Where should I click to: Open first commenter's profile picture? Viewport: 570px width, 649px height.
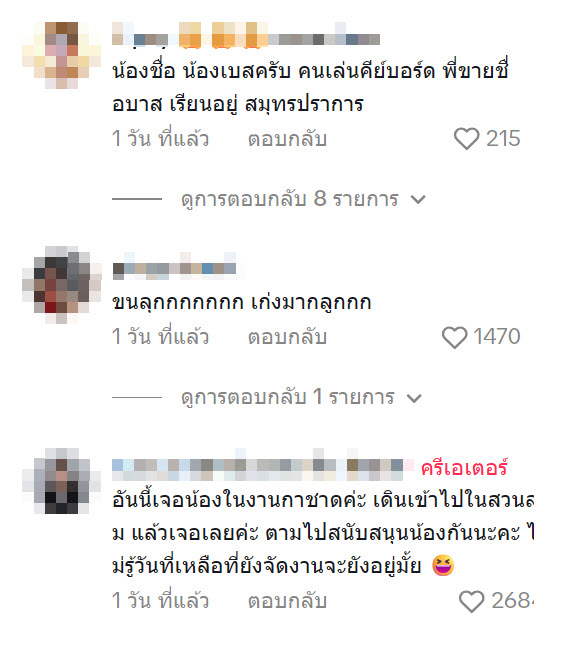click(61, 55)
